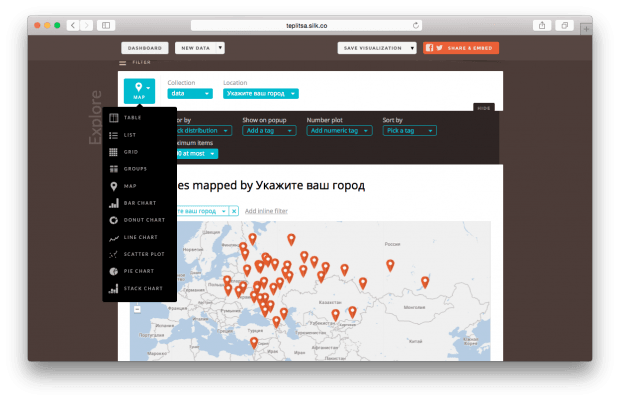Expand the Sort by 'Pick a tag' dropdown
Screen dimensions: 620x401
(x=408, y=131)
